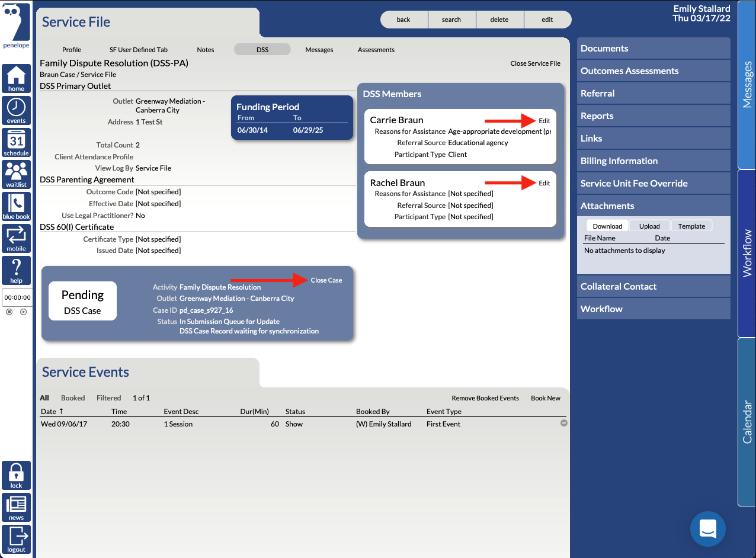Screen dimensions: 756x558
Task: Start the timer with play button
Action: 23,312
